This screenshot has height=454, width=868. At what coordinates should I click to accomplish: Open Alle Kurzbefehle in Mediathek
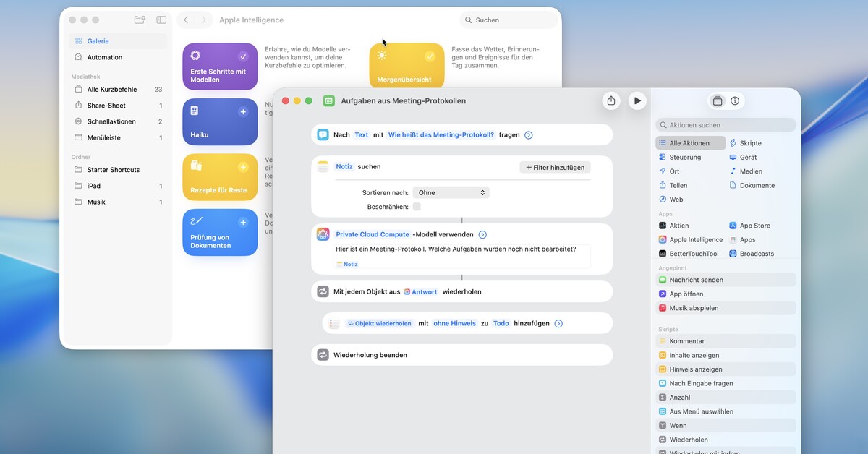(x=118, y=90)
